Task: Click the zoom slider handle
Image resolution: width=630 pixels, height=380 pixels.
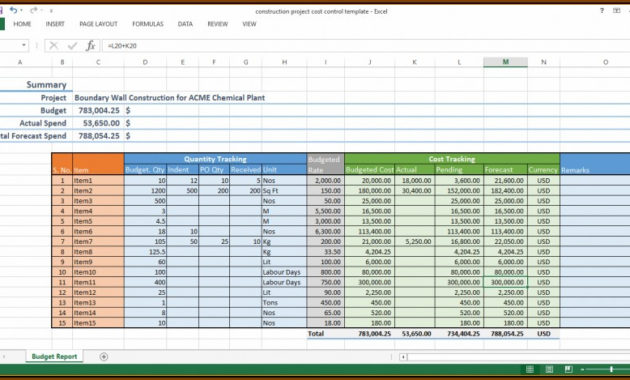Action: [x=611, y=370]
